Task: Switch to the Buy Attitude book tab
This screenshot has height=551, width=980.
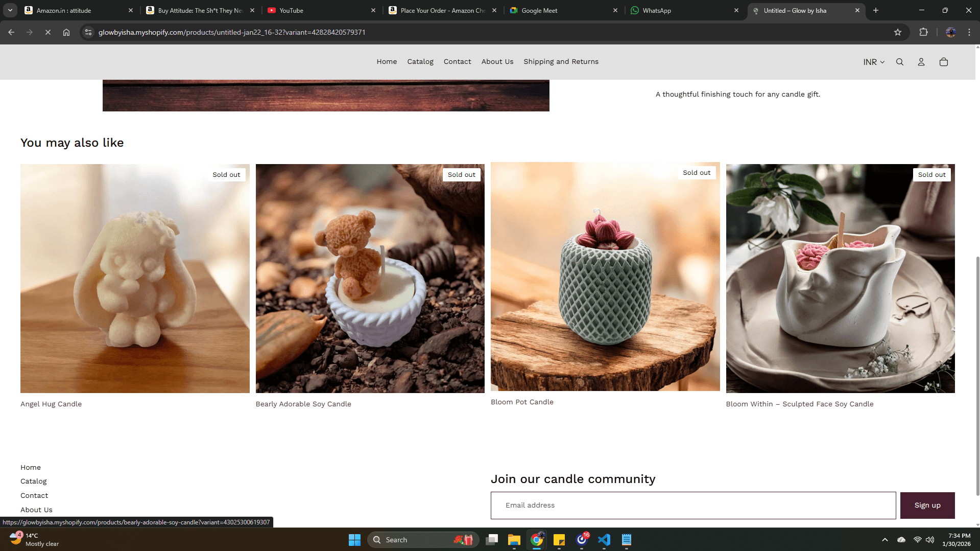Action: pyautogui.click(x=201, y=10)
